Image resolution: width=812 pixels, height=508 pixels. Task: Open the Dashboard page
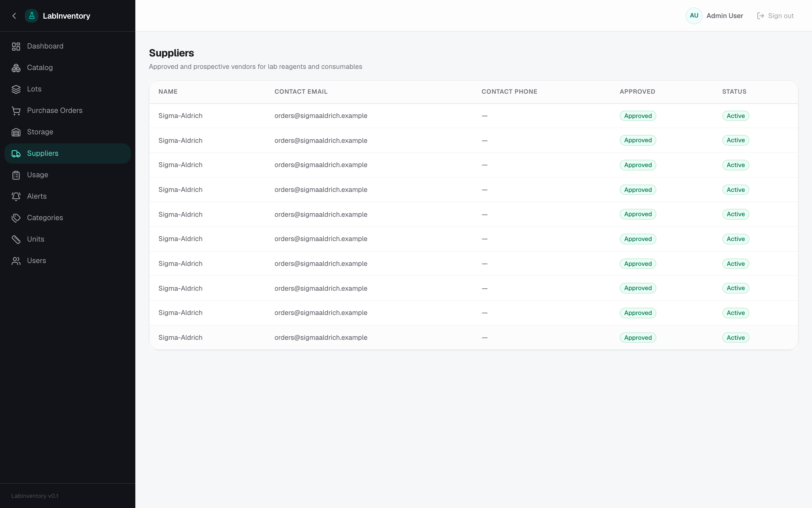(67, 46)
